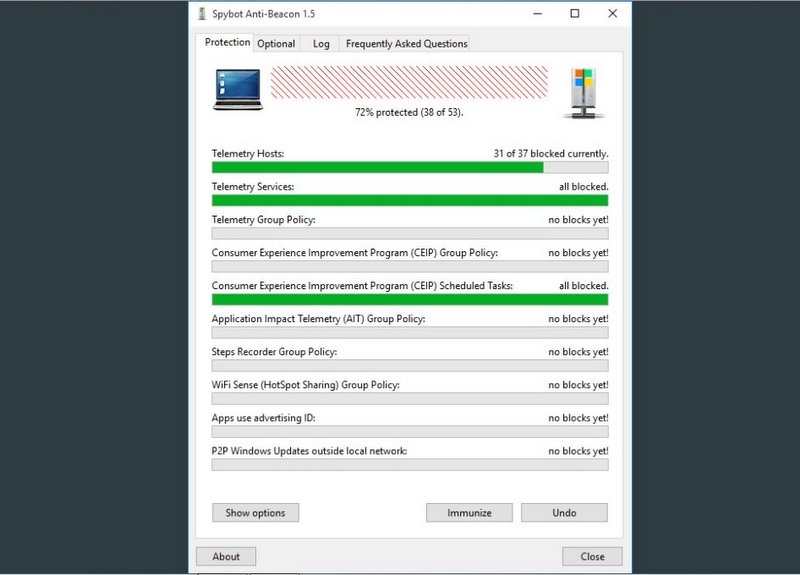Click 'no blocks yet!' for CEIP Group Policy
Viewport: 800px width, 575px height.
[579, 253]
